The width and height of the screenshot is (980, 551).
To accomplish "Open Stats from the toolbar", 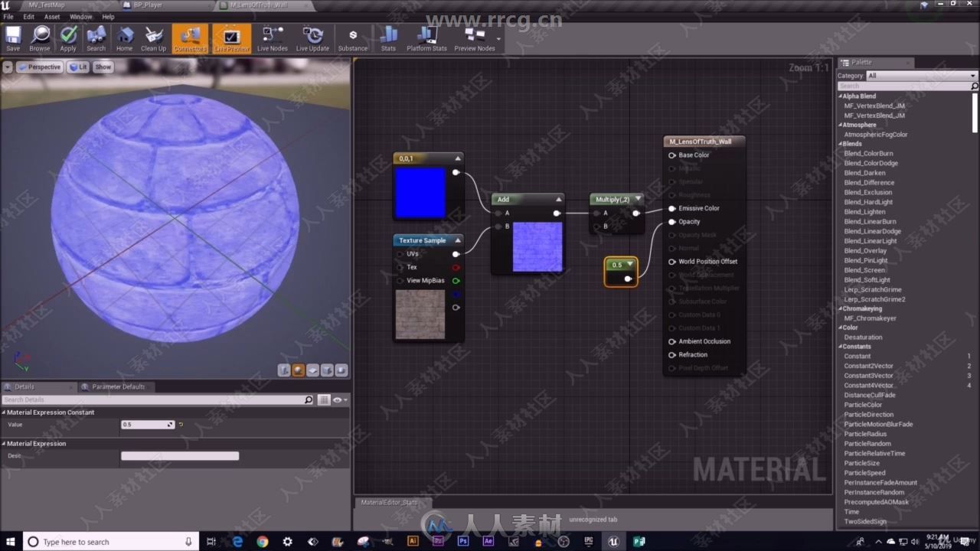I will pos(388,38).
